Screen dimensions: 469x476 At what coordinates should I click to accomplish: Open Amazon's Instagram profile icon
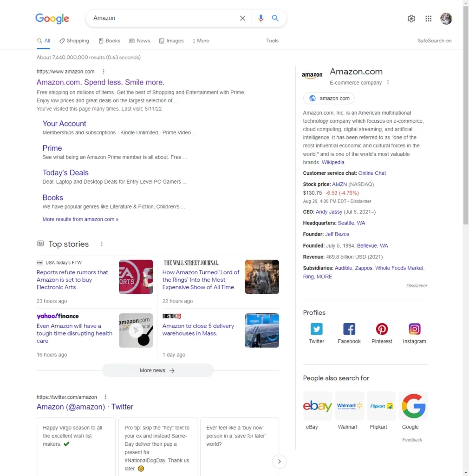click(414, 329)
